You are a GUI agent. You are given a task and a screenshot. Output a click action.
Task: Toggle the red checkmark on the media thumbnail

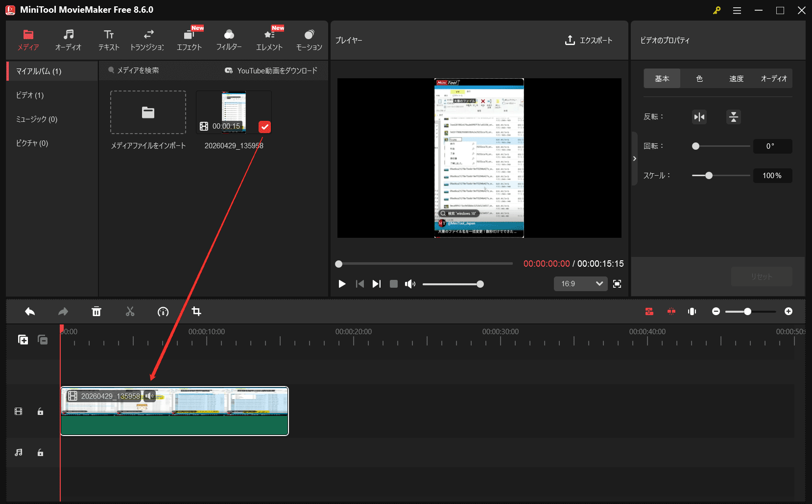click(264, 127)
